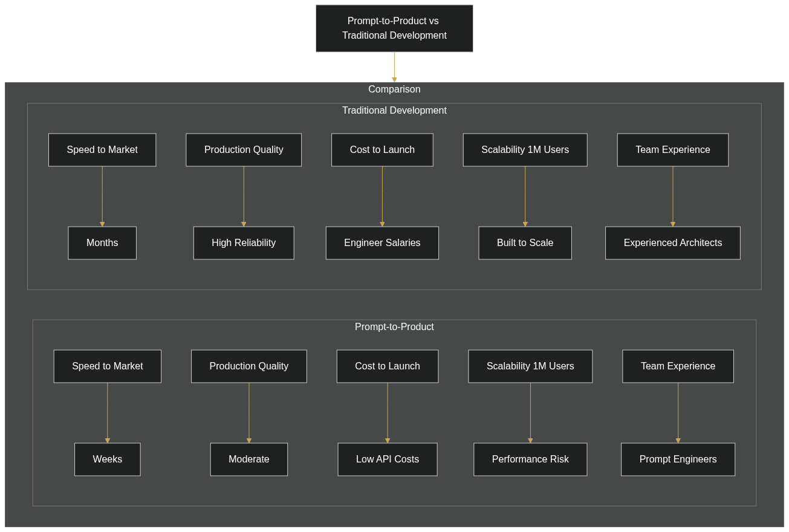789x532 pixels.
Task: Click the 'Weeks' node
Action: [108, 459]
